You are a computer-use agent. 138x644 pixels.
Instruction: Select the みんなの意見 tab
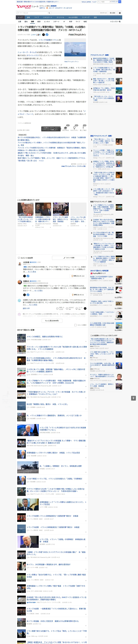(73, 17)
